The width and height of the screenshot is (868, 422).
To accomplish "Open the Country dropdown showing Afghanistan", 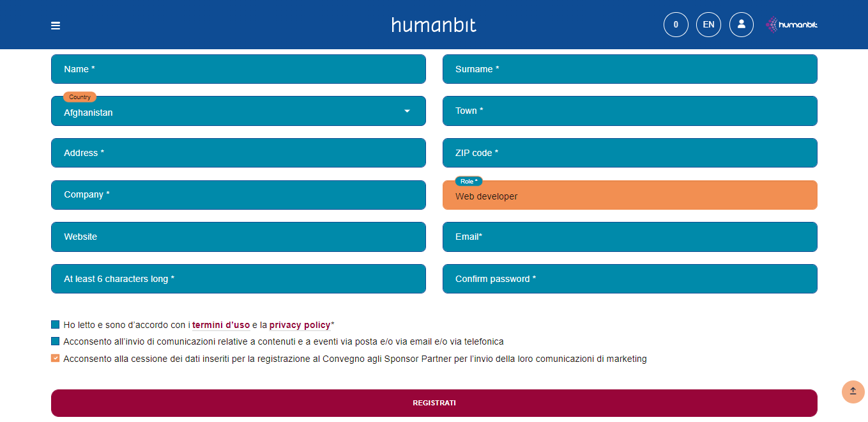I will [238, 112].
